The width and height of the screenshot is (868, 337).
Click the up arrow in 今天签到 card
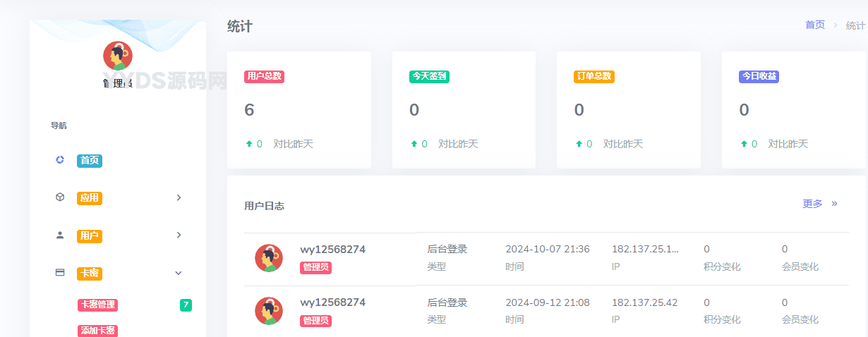[414, 144]
